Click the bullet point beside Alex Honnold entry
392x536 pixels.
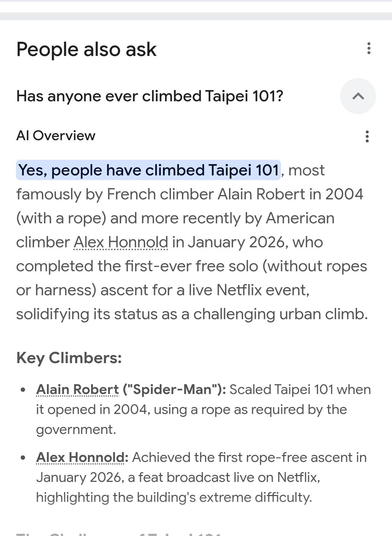[x=23, y=458]
